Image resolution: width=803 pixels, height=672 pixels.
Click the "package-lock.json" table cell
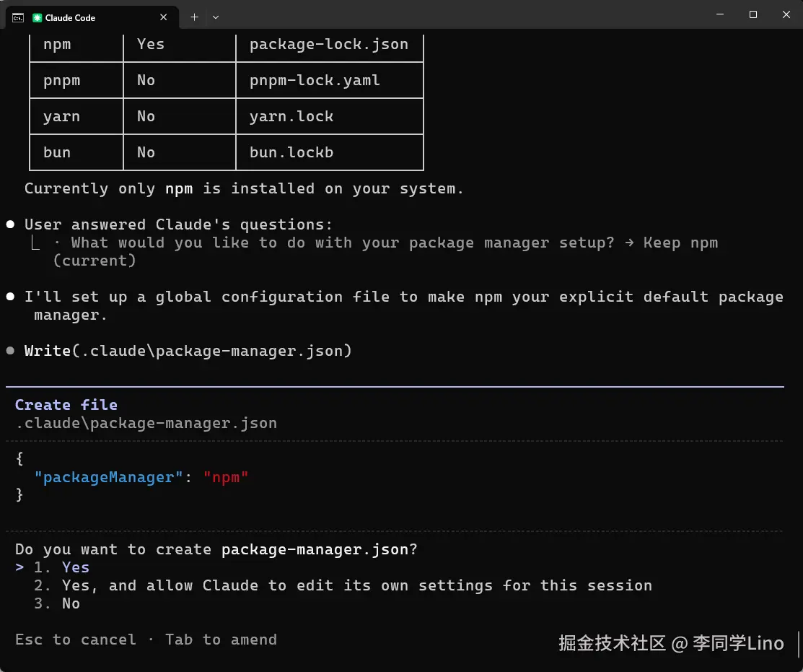point(328,45)
